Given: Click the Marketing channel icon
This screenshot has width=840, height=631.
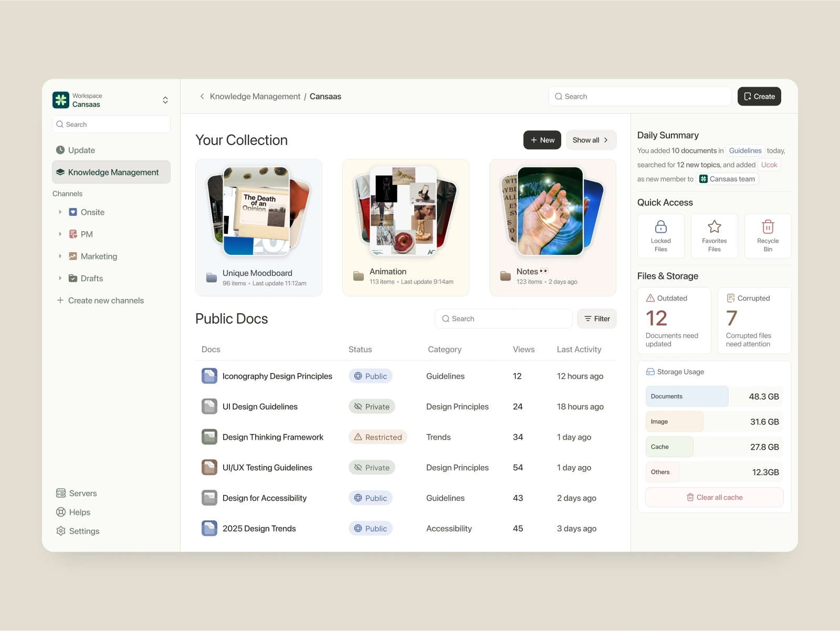Looking at the screenshot, I should (x=73, y=256).
